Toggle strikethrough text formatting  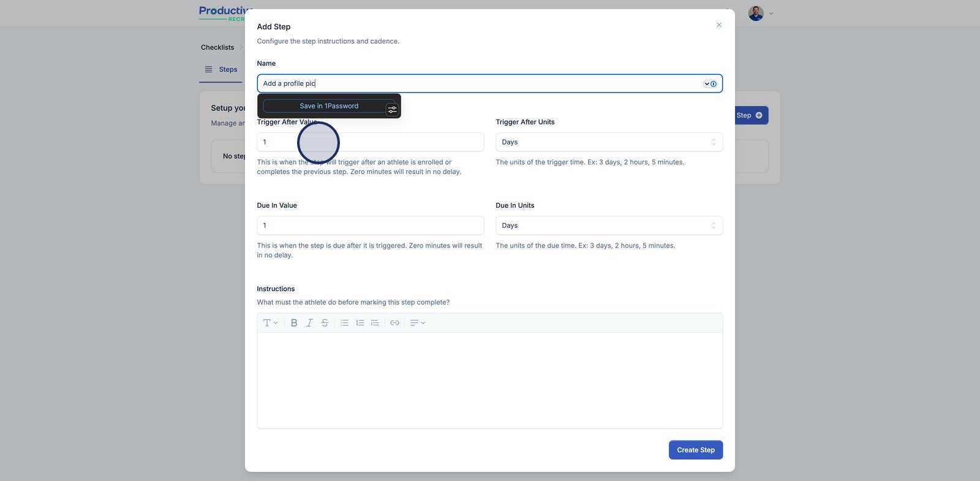pos(325,323)
